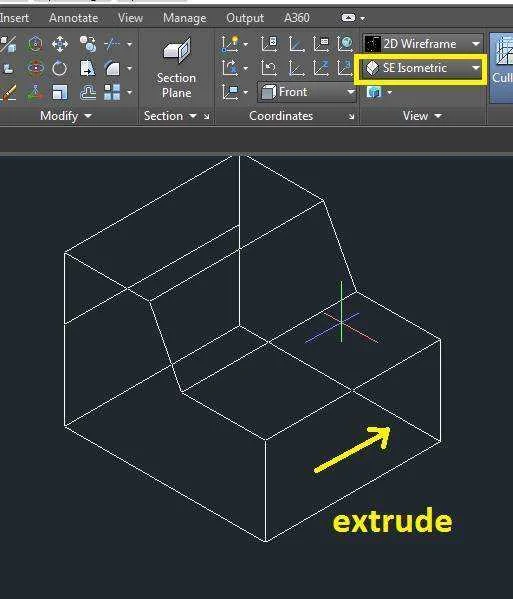Switch to the Manage ribbon tab
Image resolution: width=513 pixels, height=599 pixels.
[x=184, y=18]
